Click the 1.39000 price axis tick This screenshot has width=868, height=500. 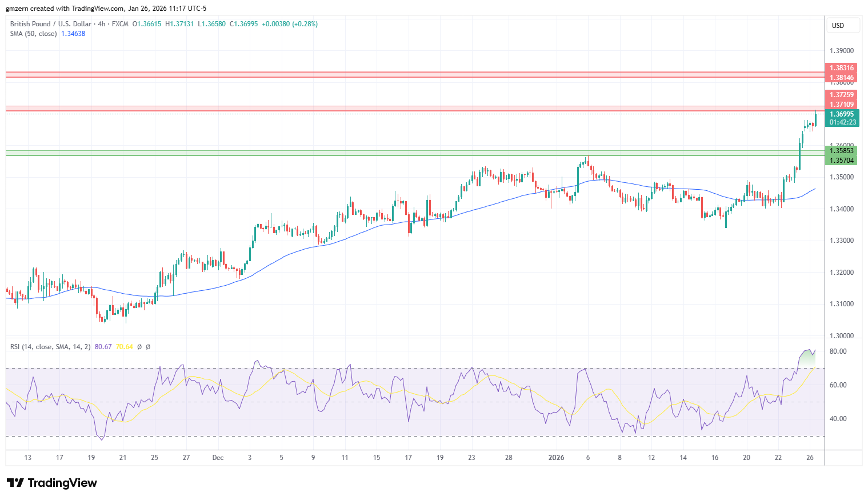tap(842, 51)
